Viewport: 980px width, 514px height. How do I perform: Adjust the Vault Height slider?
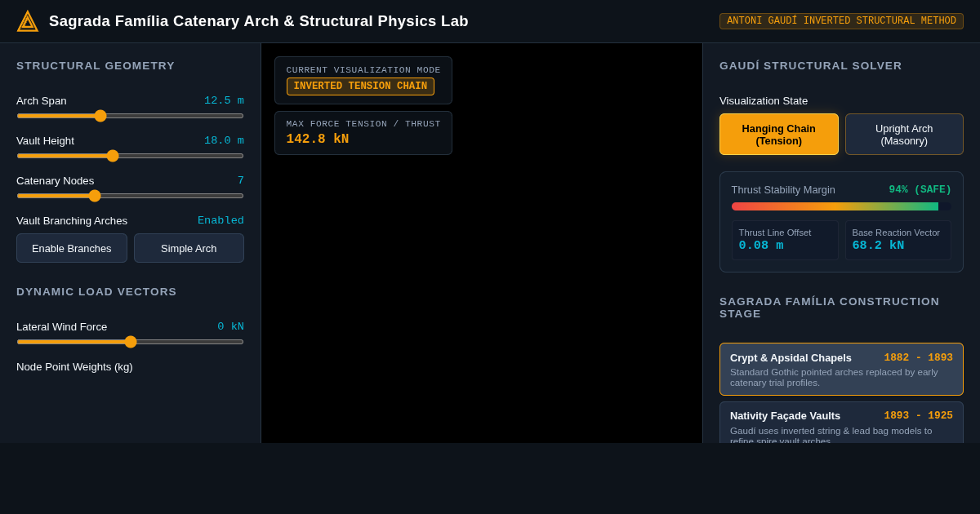[x=130, y=156]
